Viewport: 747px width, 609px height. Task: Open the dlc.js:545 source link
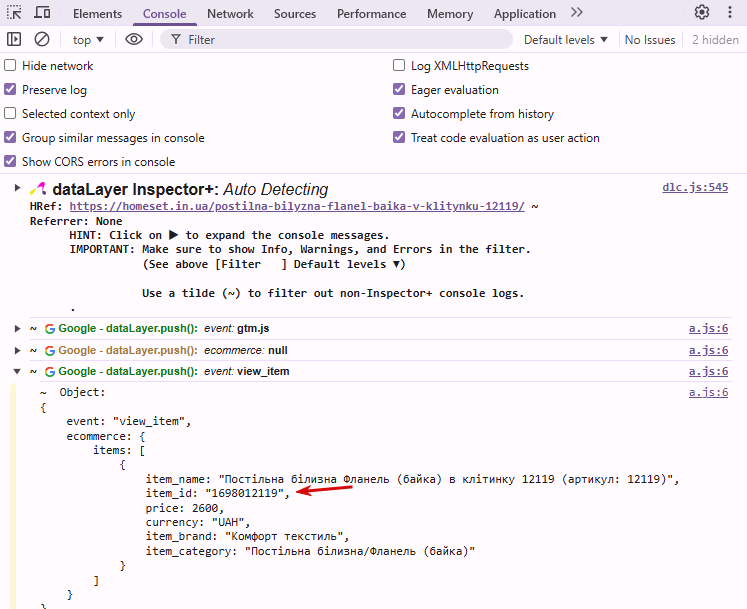coord(695,188)
